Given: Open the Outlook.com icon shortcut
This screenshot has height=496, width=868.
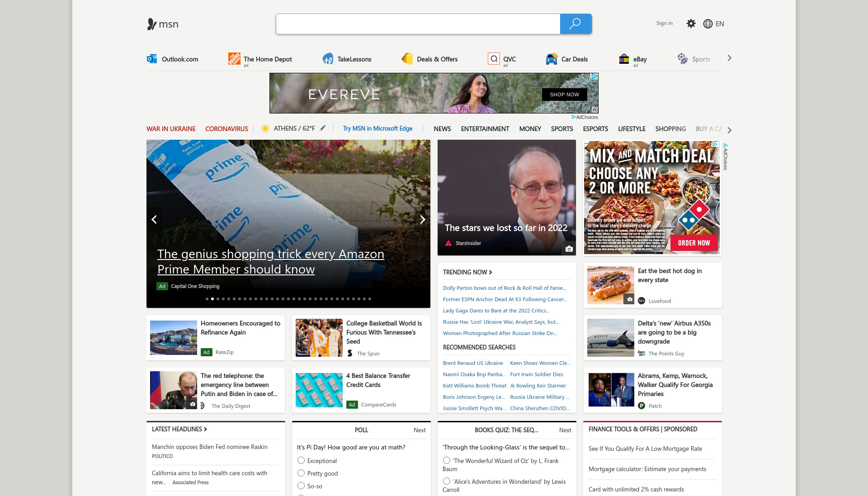Looking at the screenshot, I should [152, 59].
